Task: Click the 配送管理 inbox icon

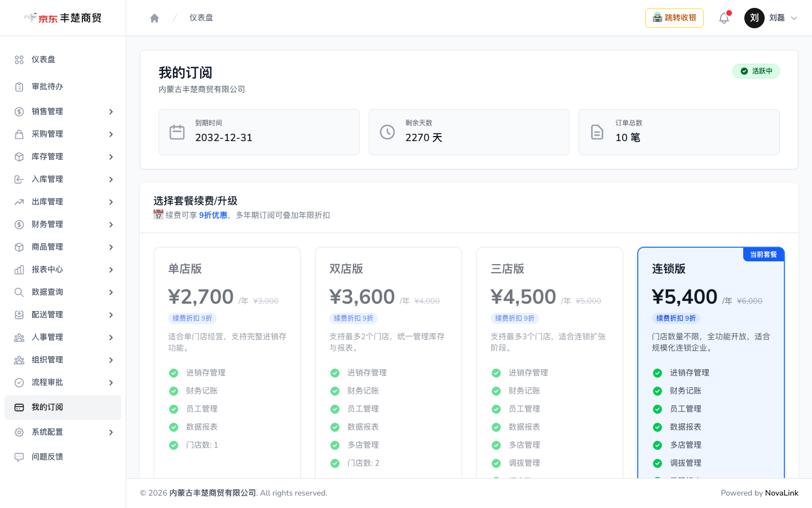Action: (19, 315)
